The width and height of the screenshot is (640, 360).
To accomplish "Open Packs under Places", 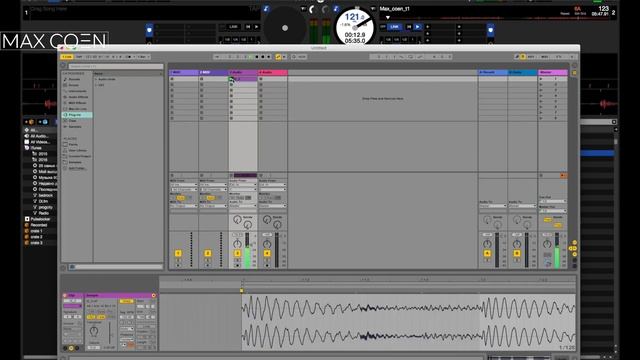I will click(73, 144).
